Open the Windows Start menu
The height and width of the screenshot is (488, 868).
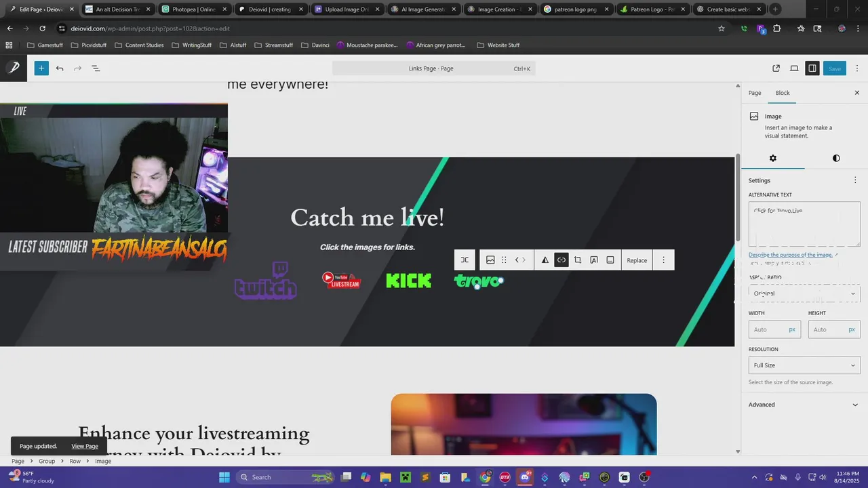click(224, 477)
